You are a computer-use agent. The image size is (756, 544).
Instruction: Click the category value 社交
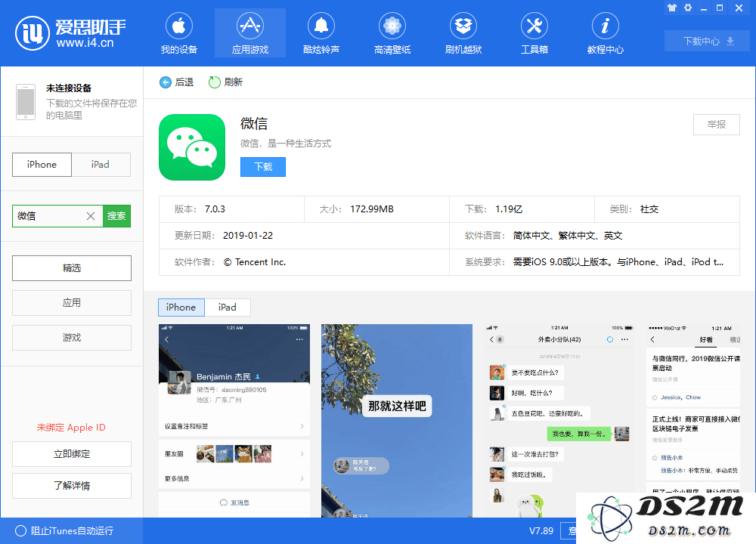click(649, 209)
